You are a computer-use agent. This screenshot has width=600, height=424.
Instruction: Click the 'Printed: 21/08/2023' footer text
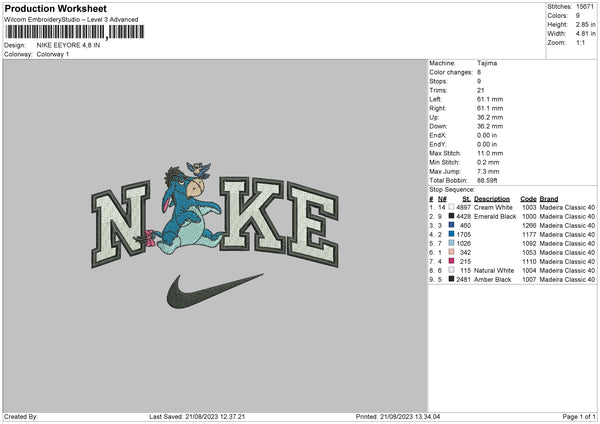click(x=398, y=417)
